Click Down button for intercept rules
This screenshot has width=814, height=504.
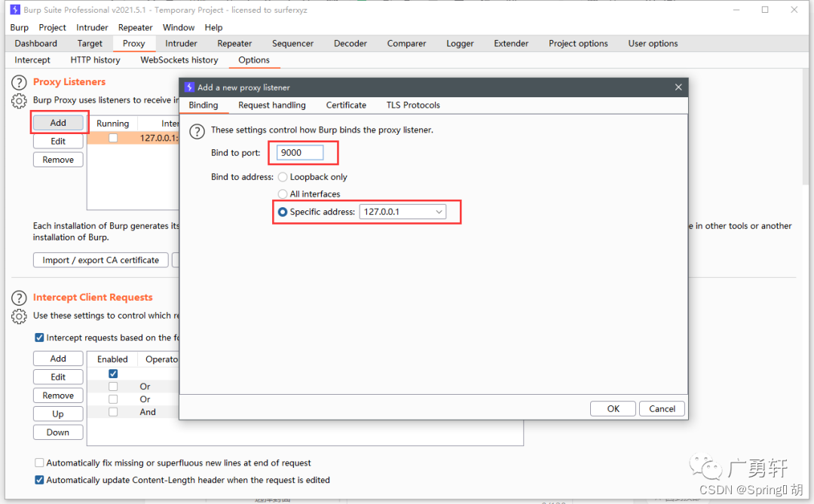point(58,432)
